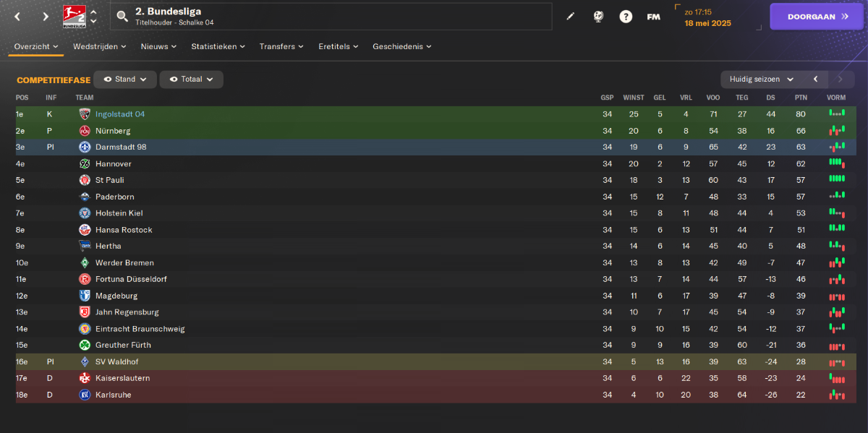Screen dimensions: 868x433
Task: Click the pencil edit icon
Action: pos(570,16)
